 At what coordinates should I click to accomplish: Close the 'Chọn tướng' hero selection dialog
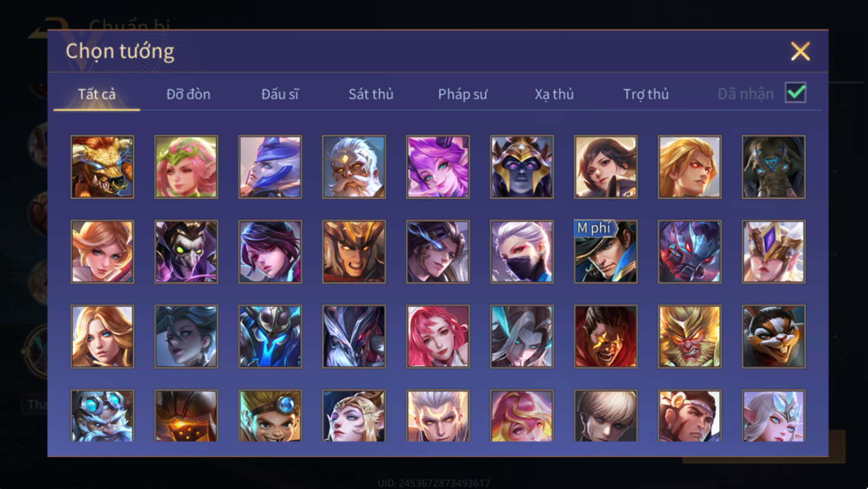pyautogui.click(x=800, y=52)
